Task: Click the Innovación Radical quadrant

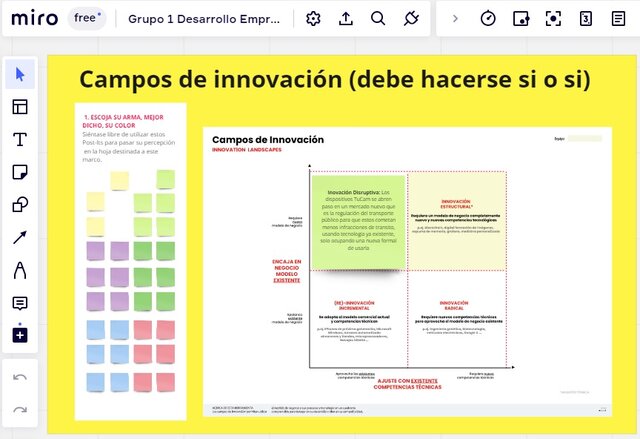Action: 457,319
